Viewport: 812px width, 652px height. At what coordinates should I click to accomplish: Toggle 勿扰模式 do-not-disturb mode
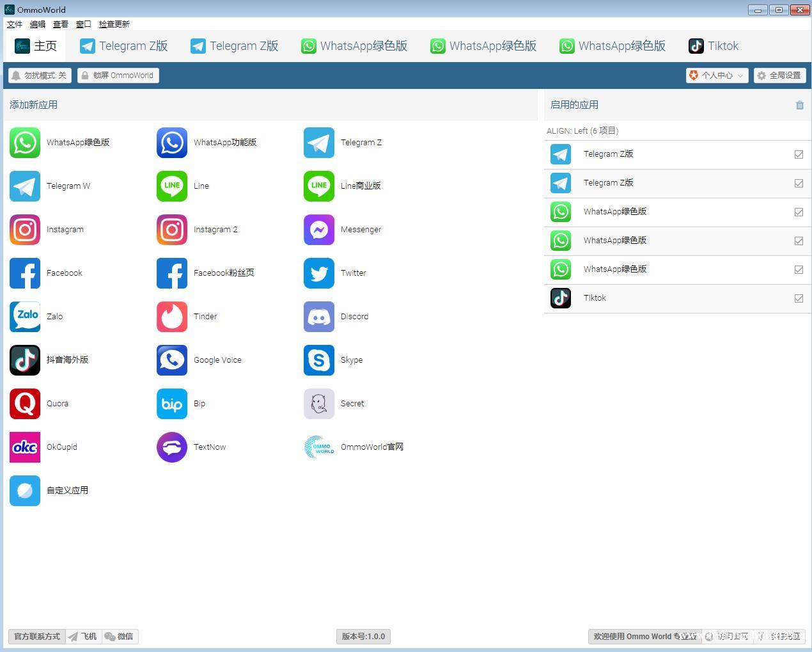click(40, 76)
